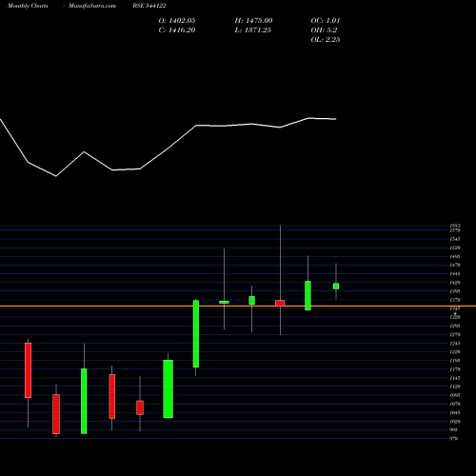Click the OC: 1.01 reading
The width and height of the screenshot is (476, 476).
pos(326,21)
